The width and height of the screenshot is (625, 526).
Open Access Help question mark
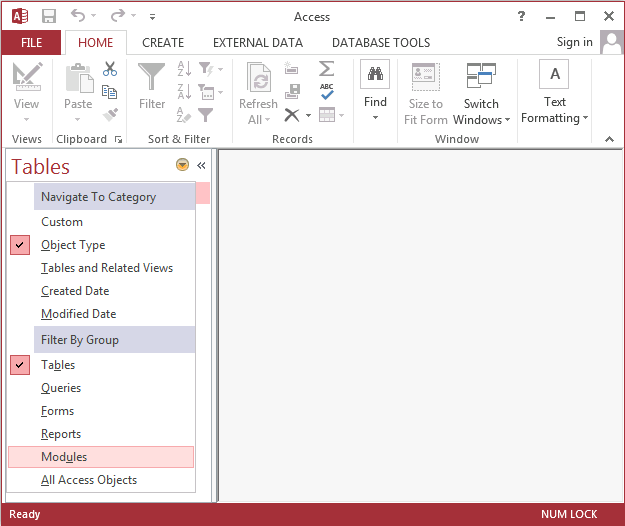point(521,16)
